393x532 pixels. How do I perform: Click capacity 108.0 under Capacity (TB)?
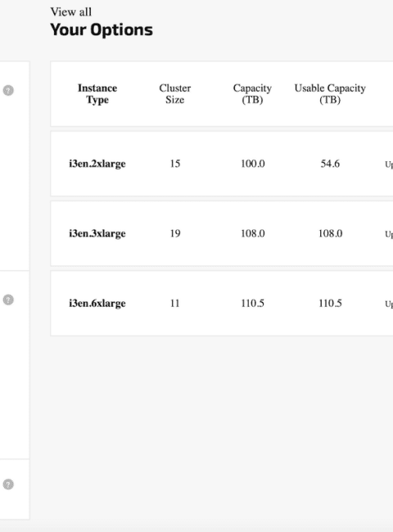pos(253,234)
